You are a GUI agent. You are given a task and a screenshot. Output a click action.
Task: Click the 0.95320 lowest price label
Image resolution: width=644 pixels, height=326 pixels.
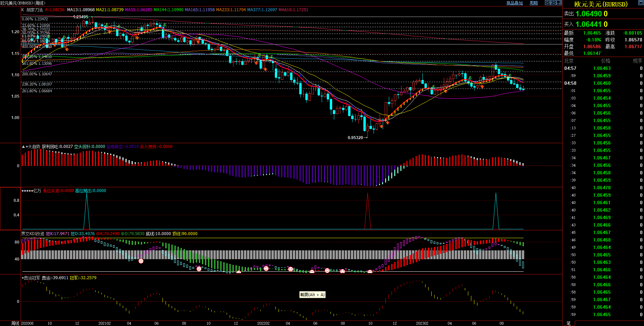[x=355, y=138]
